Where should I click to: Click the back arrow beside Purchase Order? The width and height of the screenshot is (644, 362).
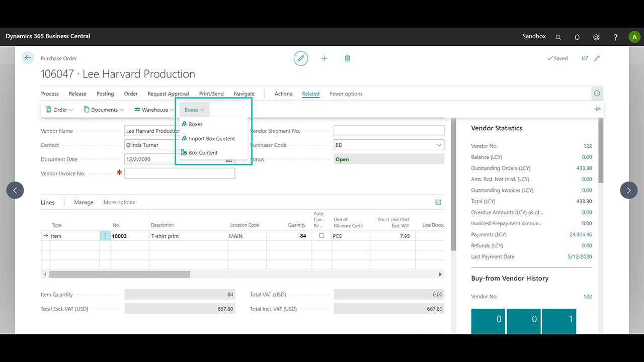click(x=28, y=58)
